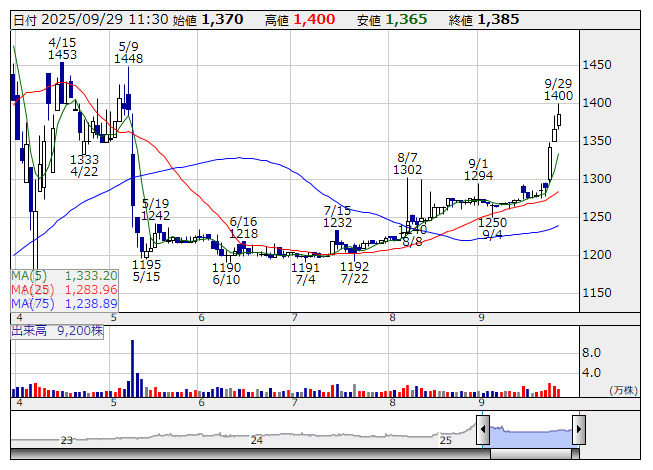Click the 高値 1,400 high price
The image size is (653, 470).
(300, 20)
